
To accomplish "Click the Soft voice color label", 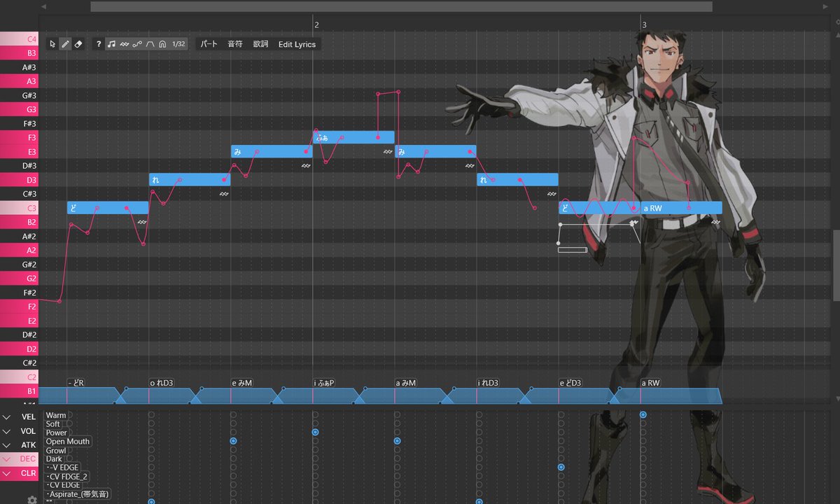I will click(x=52, y=424).
